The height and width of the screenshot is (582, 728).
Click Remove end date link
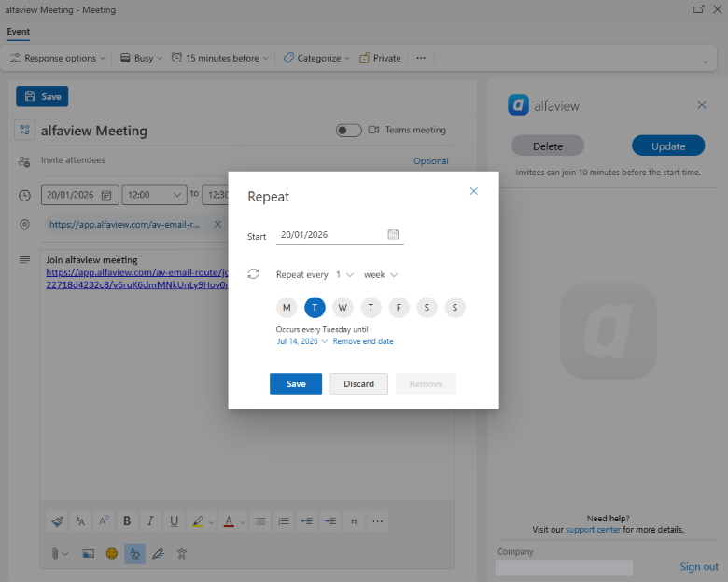point(363,341)
